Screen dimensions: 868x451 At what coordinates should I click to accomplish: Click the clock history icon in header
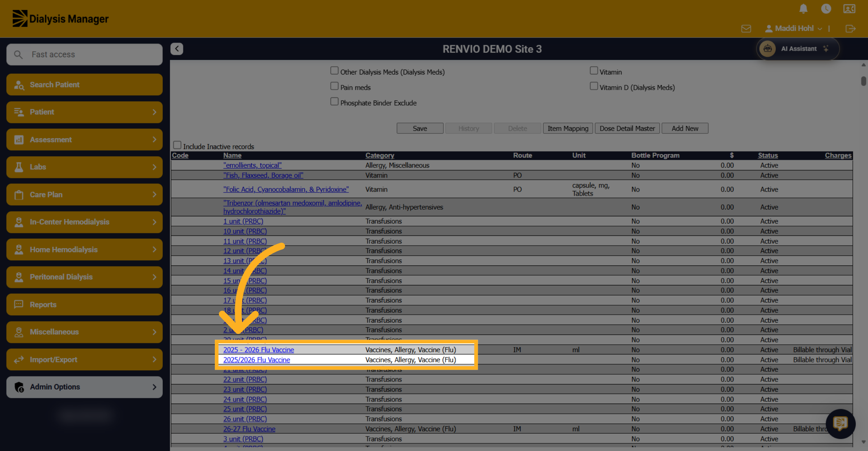(x=826, y=9)
